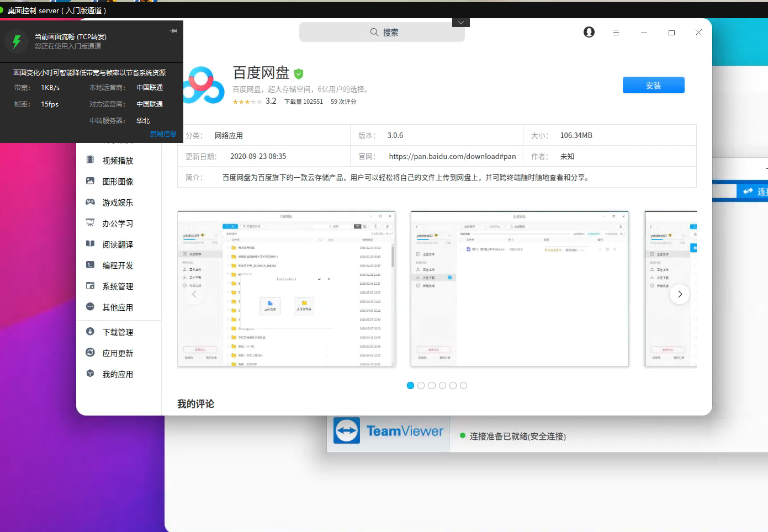Click the 阅读翻译 book icon
Image resolution: width=768 pixels, height=532 pixels.
pos(90,244)
